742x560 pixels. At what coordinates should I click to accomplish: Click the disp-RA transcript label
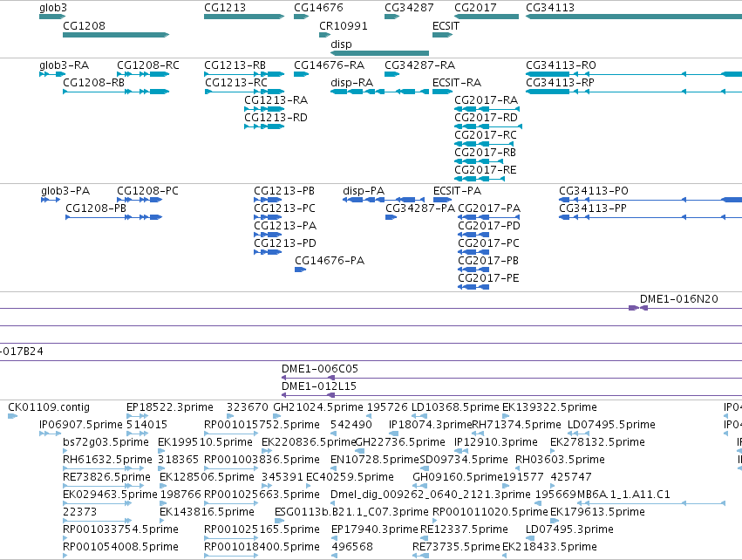click(x=351, y=82)
